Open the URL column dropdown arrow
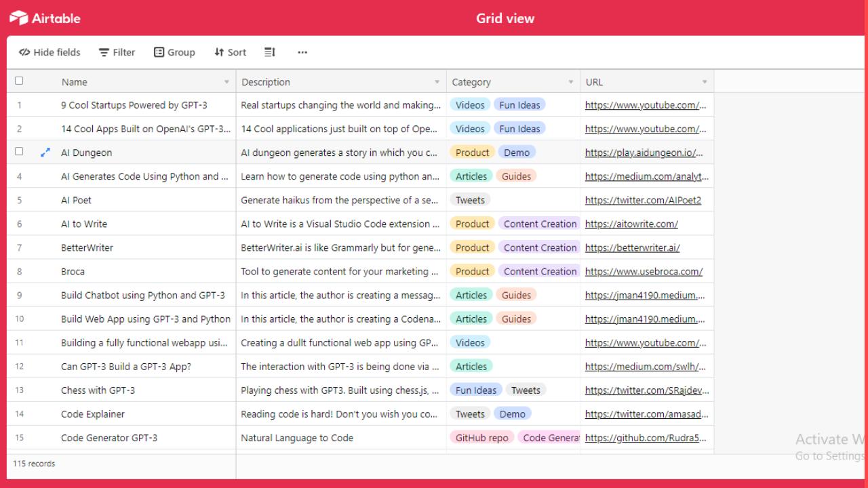The image size is (868, 488). pyautogui.click(x=705, y=82)
